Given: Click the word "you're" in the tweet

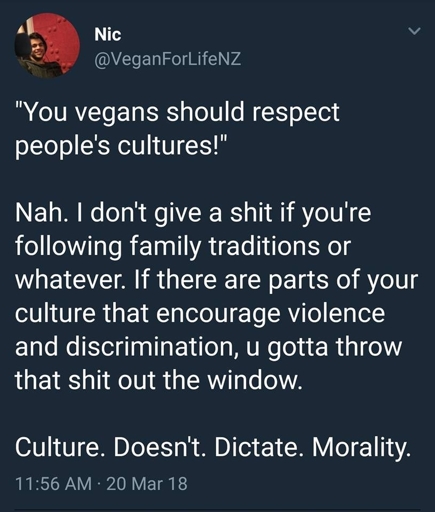Looking at the screenshot, I should point(336,214).
